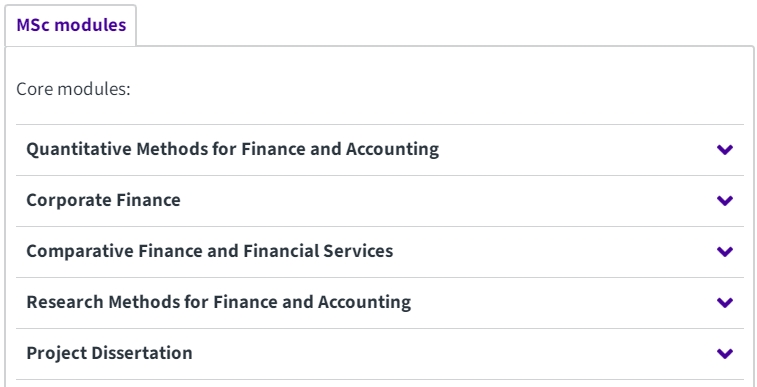Click chevron beside Comparative Finance and Financial Services
This screenshot has height=387, width=757.
point(725,251)
